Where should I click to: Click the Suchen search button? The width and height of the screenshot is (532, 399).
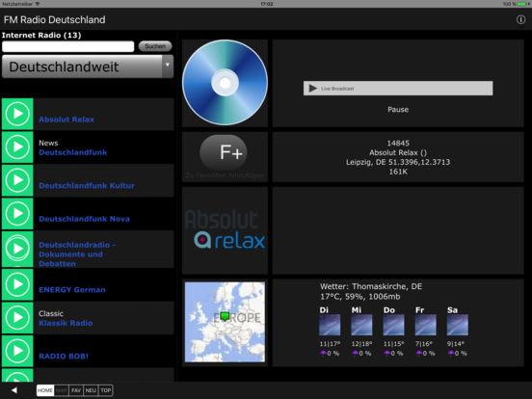tap(155, 46)
